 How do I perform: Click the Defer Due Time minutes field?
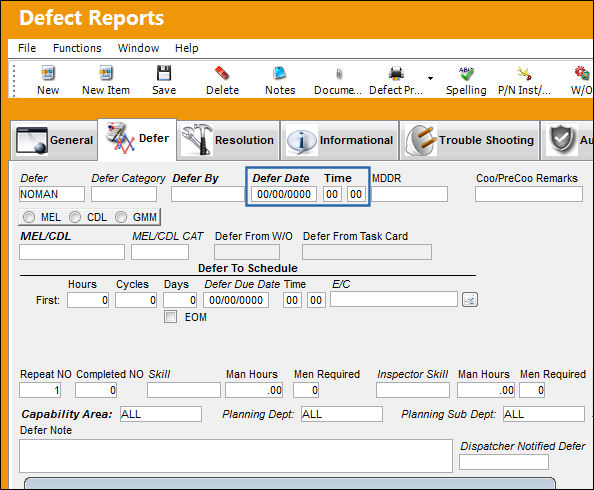(x=316, y=300)
